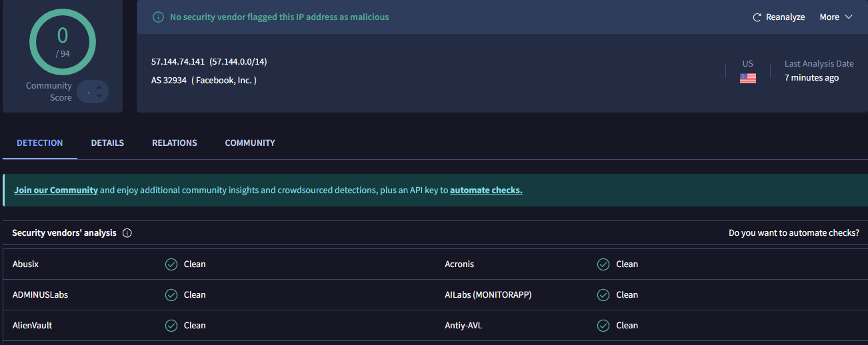The width and height of the screenshot is (868, 345).
Task: Click the Clean checkmark icon for Acronis
Action: pyautogui.click(x=603, y=264)
